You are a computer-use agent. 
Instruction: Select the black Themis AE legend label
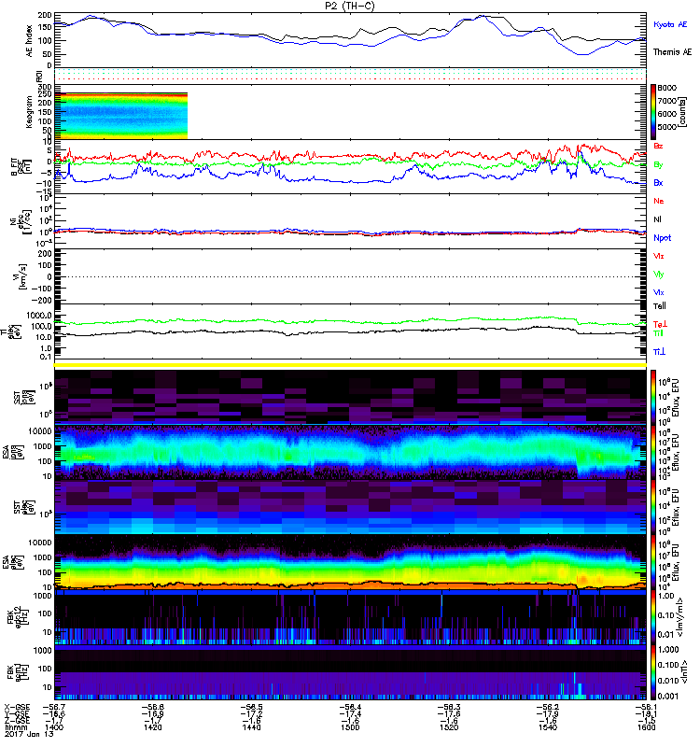(x=672, y=52)
